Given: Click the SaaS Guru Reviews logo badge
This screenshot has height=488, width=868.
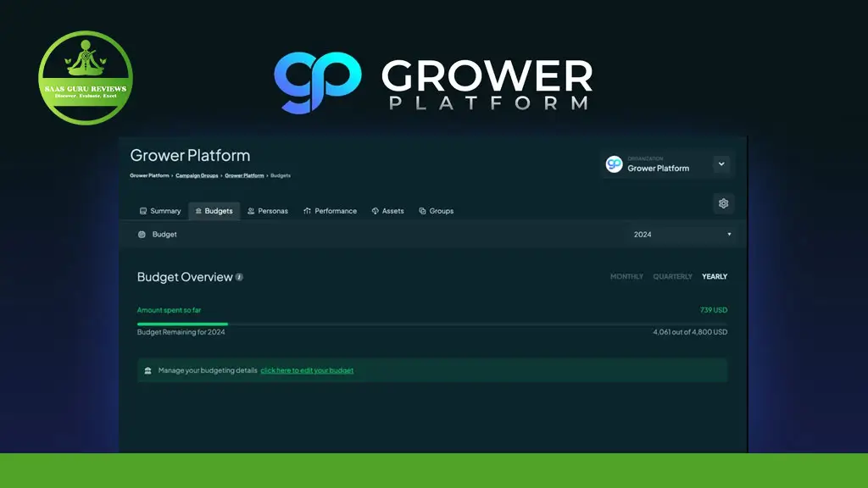Looking at the screenshot, I should pos(86,77).
